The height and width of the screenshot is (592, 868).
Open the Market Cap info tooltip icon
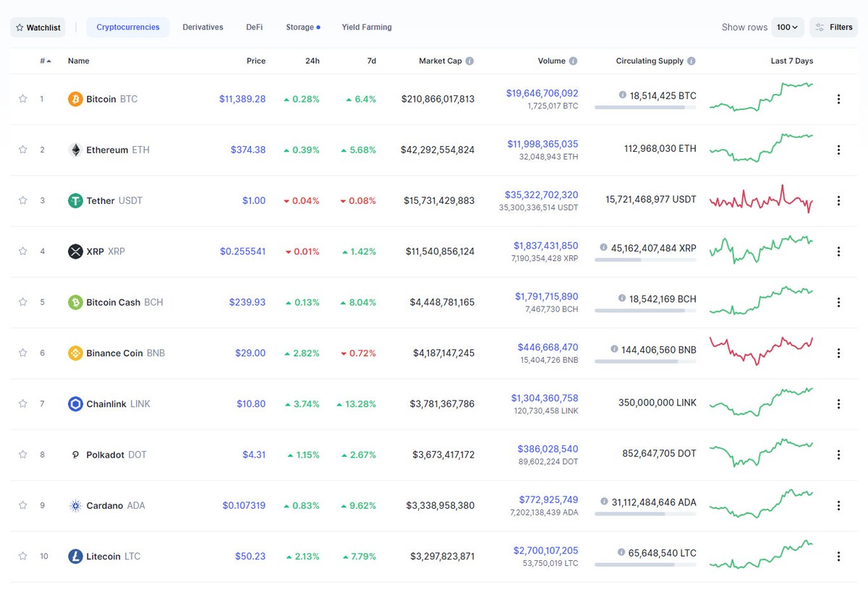[x=471, y=61]
